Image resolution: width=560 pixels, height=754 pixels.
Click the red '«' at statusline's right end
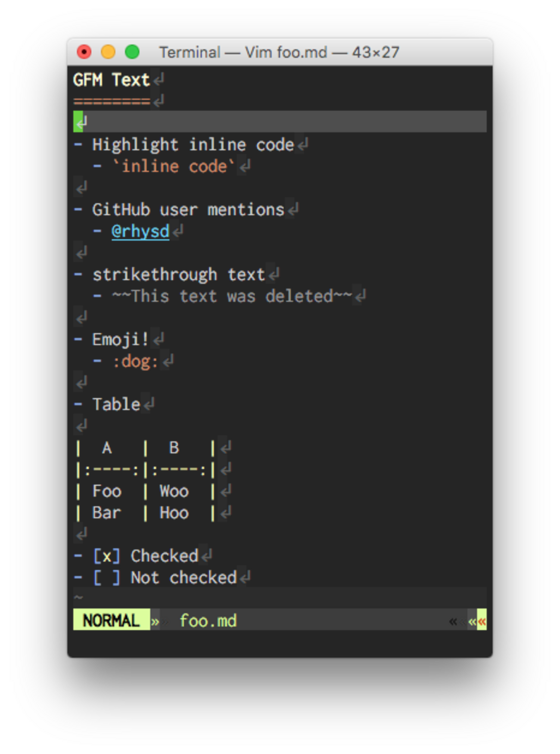click(x=482, y=622)
